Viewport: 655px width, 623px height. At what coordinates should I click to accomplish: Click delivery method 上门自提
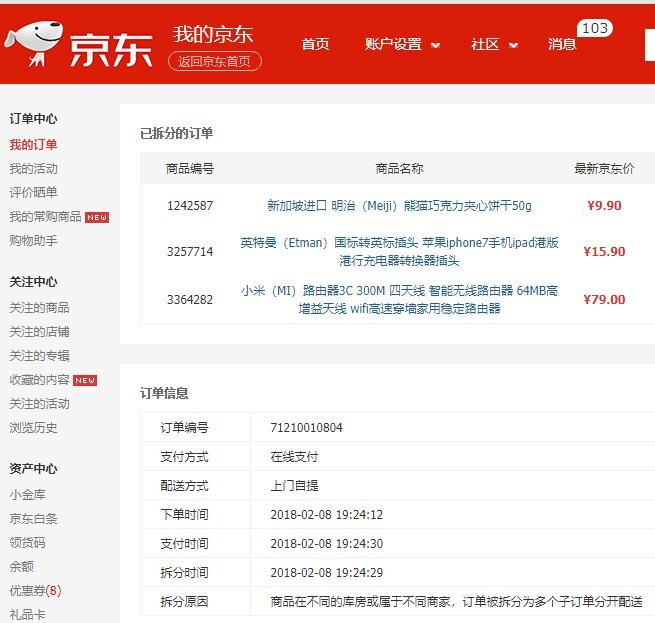[x=294, y=486]
